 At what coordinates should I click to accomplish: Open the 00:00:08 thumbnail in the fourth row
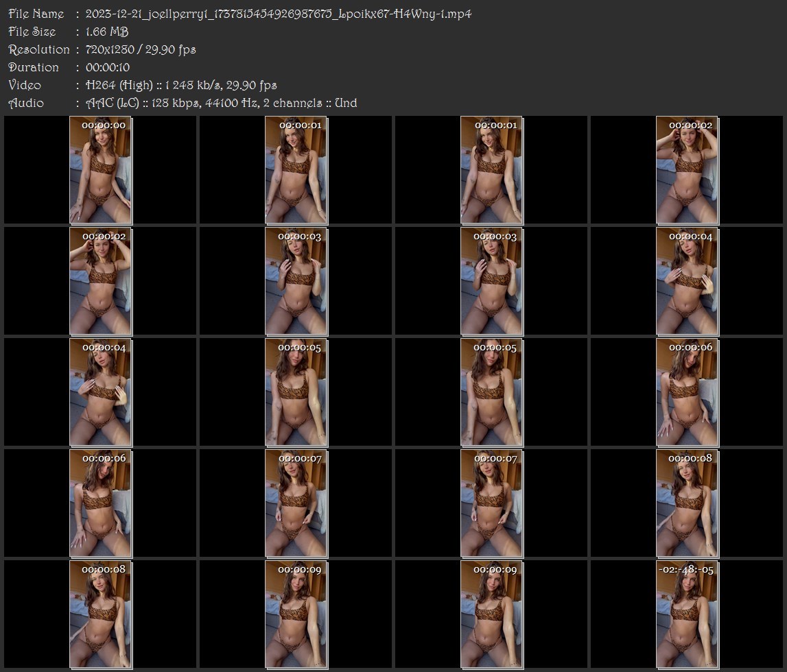(687, 503)
